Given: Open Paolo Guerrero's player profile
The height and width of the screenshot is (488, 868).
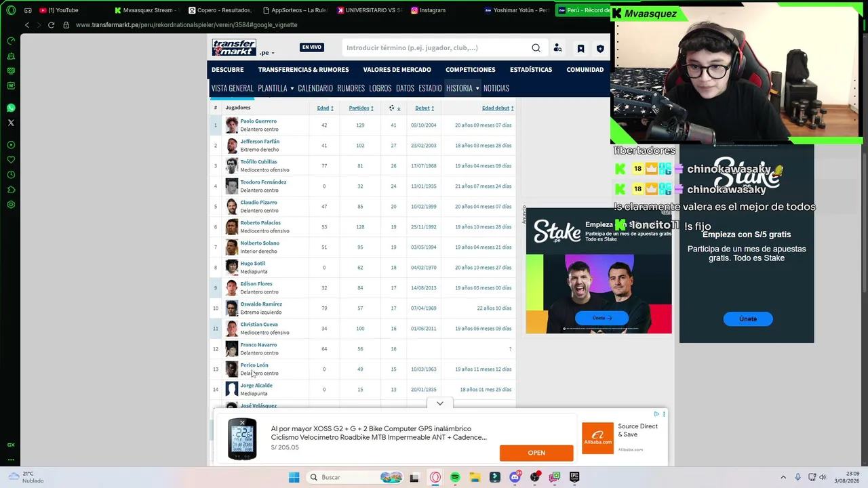Looking at the screenshot, I should [258, 121].
